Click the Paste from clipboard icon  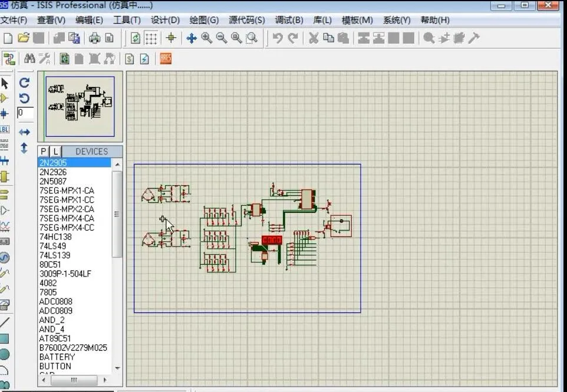click(343, 38)
